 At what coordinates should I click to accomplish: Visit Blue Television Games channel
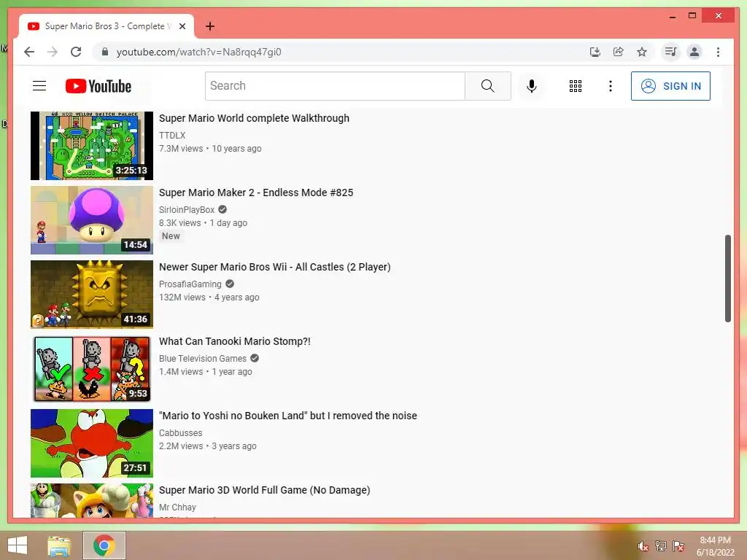click(x=203, y=358)
